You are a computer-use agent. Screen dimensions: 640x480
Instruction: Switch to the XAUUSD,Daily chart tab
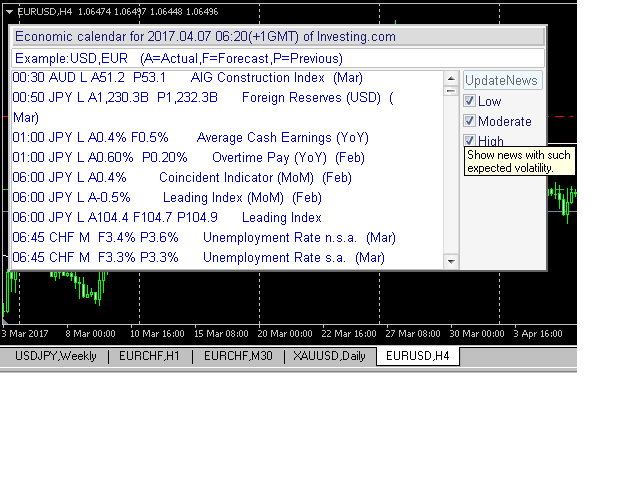[x=329, y=356]
